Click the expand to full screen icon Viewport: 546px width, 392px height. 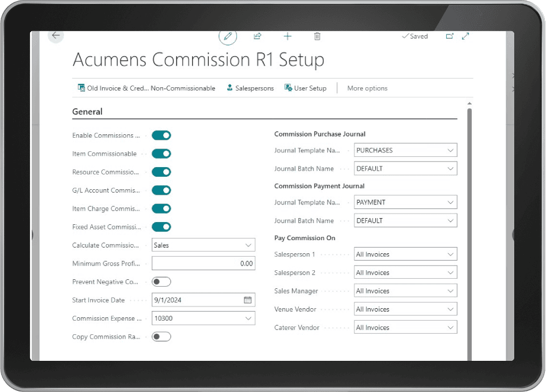pos(465,36)
